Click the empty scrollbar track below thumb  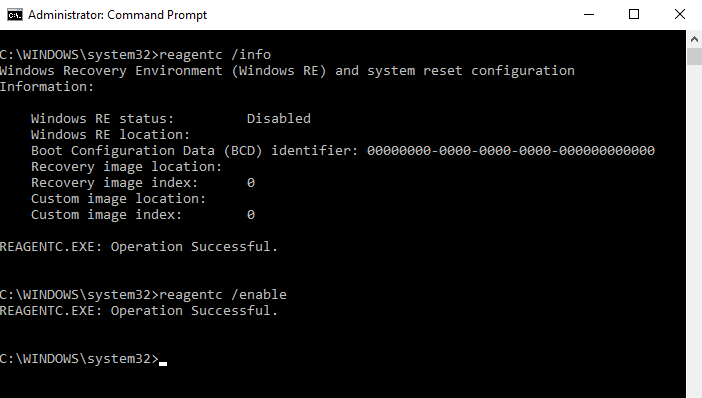pyautogui.click(x=694, y=224)
